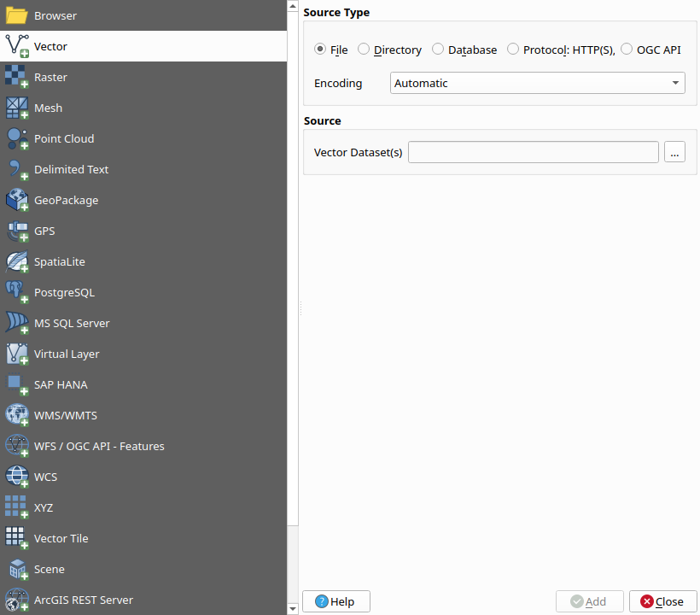Choose the Directory source type radio
This screenshot has height=615, width=700.
tap(364, 49)
